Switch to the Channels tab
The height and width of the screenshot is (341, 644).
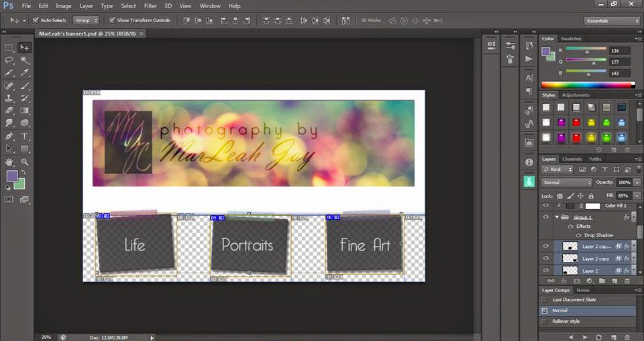[572, 159]
